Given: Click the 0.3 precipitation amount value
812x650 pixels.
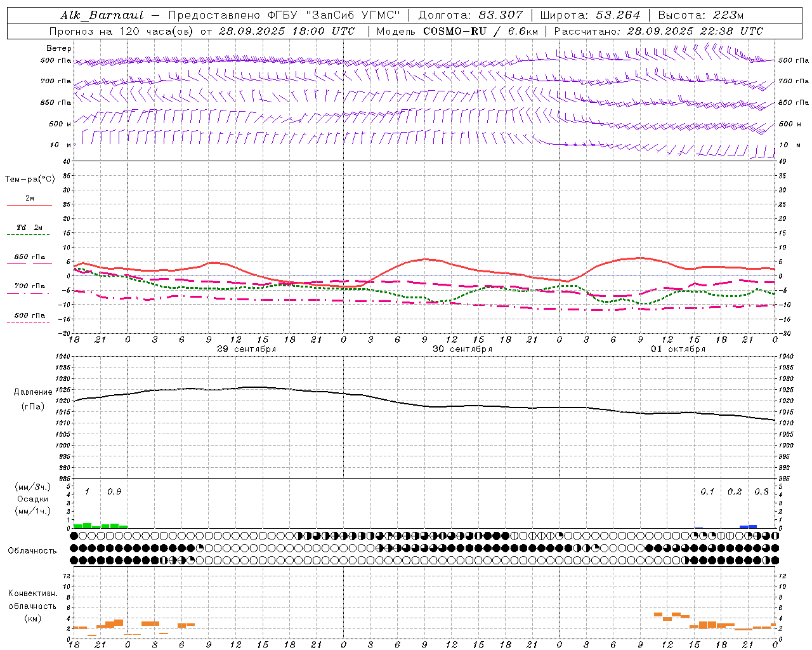Looking at the screenshot, I should pos(761,491).
